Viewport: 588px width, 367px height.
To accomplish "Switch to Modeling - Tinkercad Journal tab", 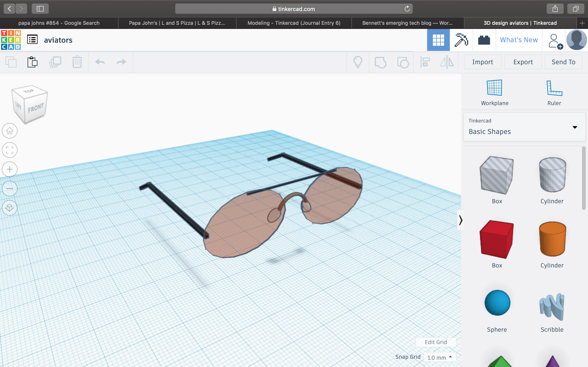I will coord(294,23).
